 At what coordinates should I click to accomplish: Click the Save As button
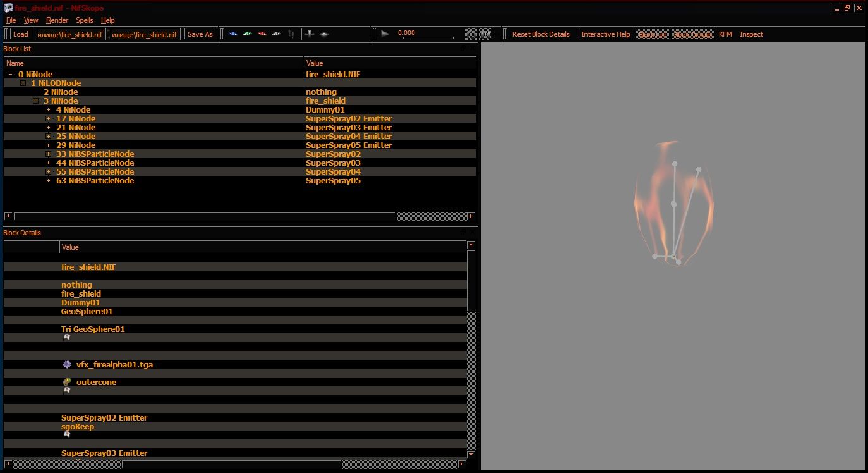(200, 34)
